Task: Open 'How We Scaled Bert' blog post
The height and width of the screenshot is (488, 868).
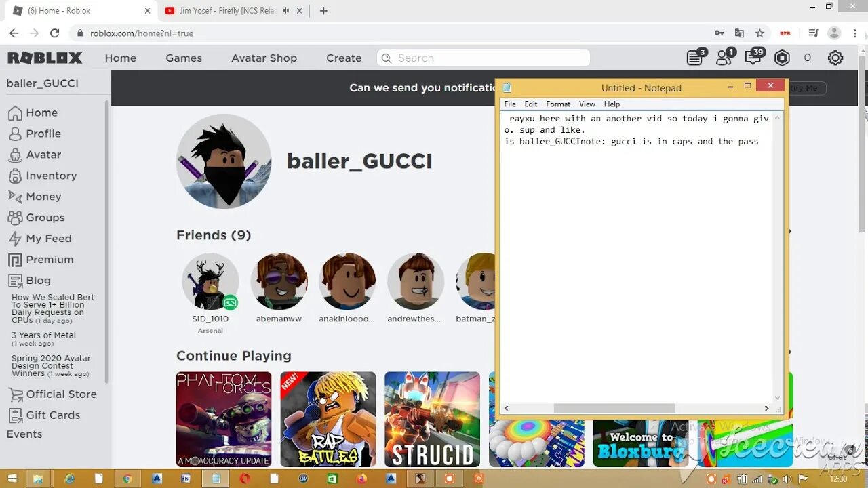Action: pyautogui.click(x=53, y=308)
